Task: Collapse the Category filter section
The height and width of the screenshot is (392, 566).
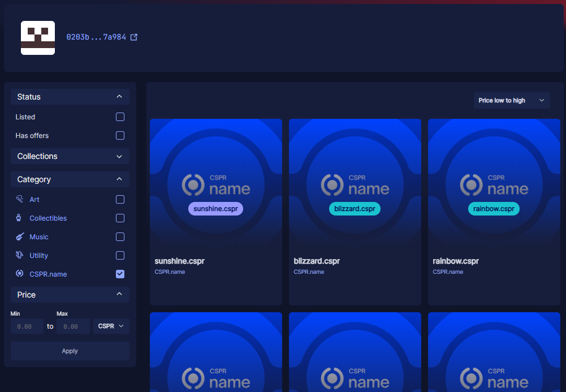Action: 70,179
